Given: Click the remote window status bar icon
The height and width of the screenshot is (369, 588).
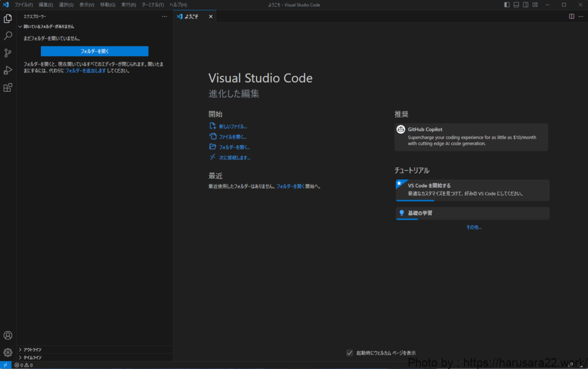Looking at the screenshot, I should [x=5, y=365].
